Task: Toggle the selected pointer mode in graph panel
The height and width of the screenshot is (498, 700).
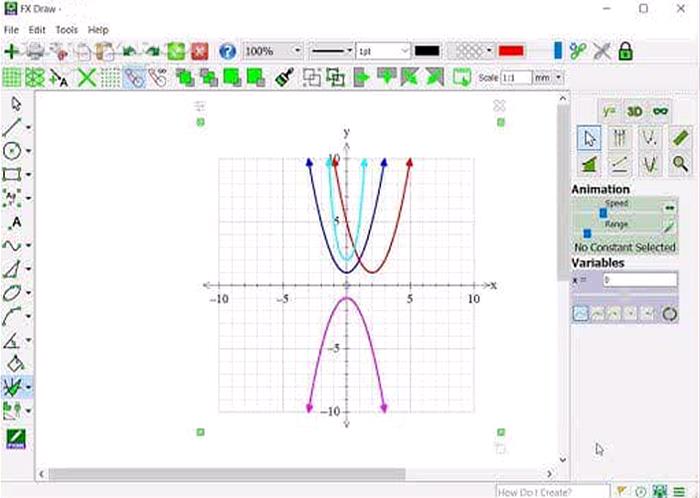Action: [589, 138]
